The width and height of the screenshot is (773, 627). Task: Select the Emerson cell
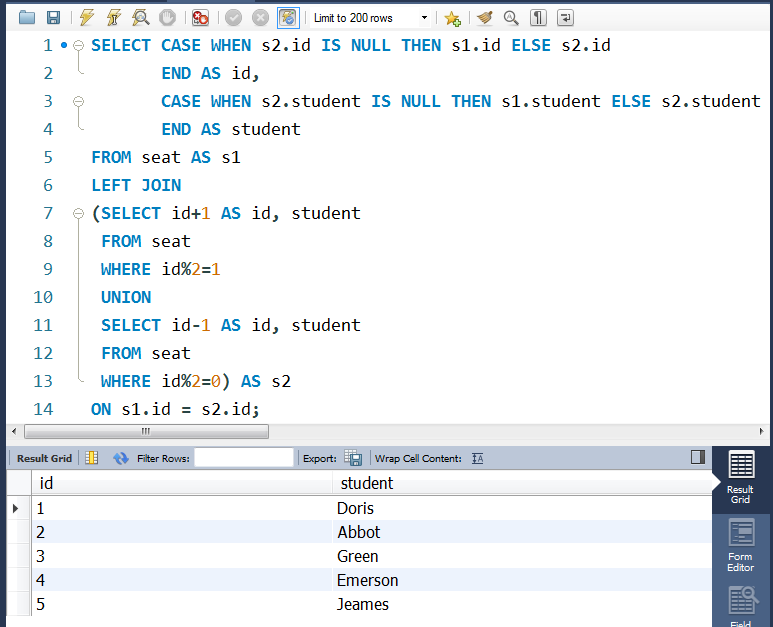(522, 580)
